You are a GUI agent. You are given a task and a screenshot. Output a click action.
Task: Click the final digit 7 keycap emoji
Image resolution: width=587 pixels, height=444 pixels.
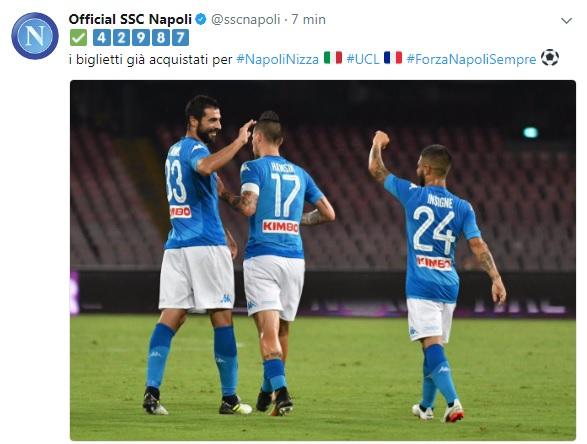pos(180,38)
